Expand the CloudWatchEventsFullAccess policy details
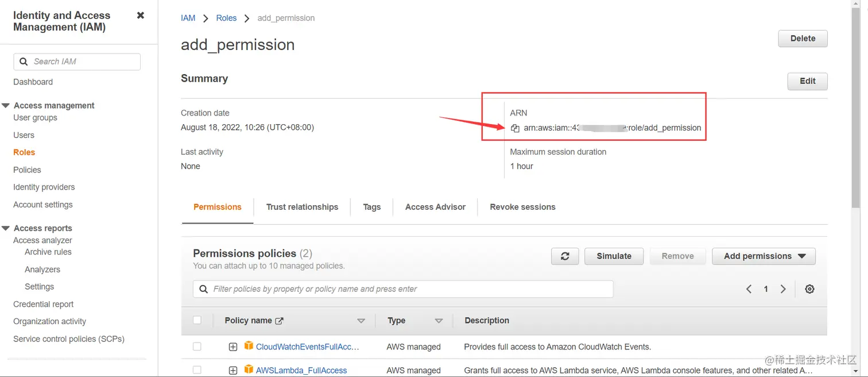The height and width of the screenshot is (377, 868). coord(233,347)
